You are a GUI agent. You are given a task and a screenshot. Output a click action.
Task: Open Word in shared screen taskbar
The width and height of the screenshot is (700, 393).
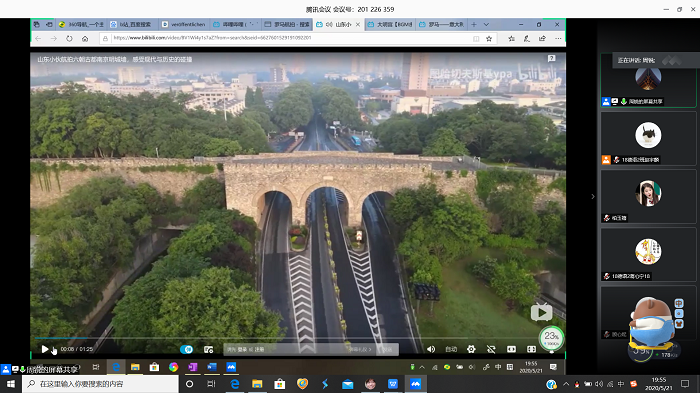(x=212, y=367)
